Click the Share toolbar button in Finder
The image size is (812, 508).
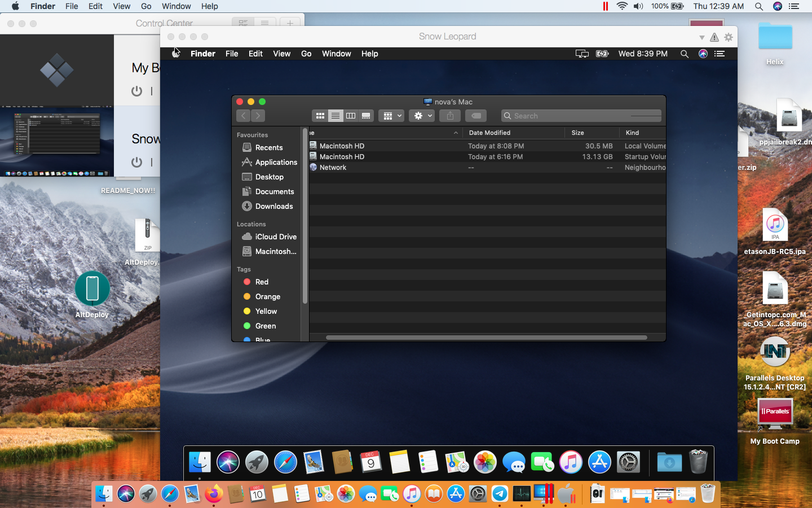[x=450, y=116]
